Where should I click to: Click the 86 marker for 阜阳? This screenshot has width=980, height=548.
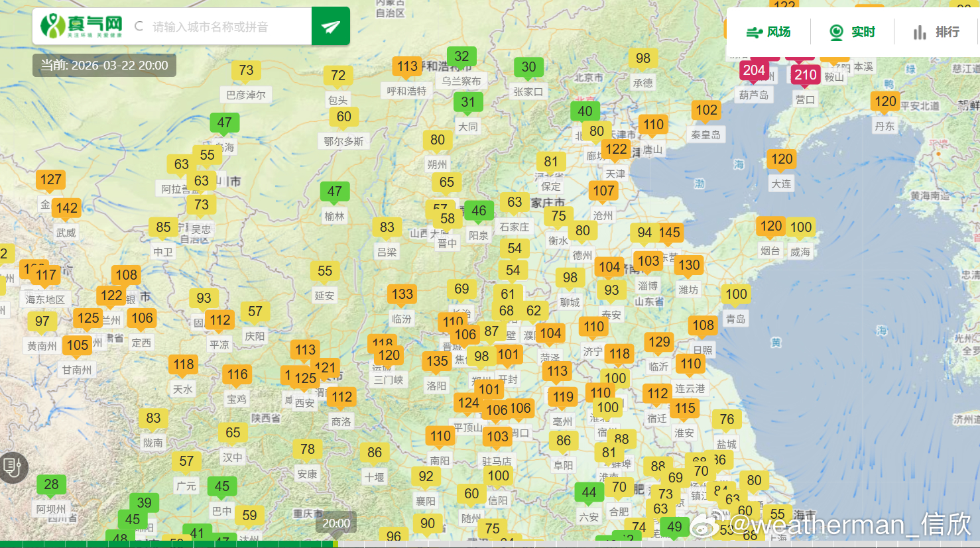(564, 441)
